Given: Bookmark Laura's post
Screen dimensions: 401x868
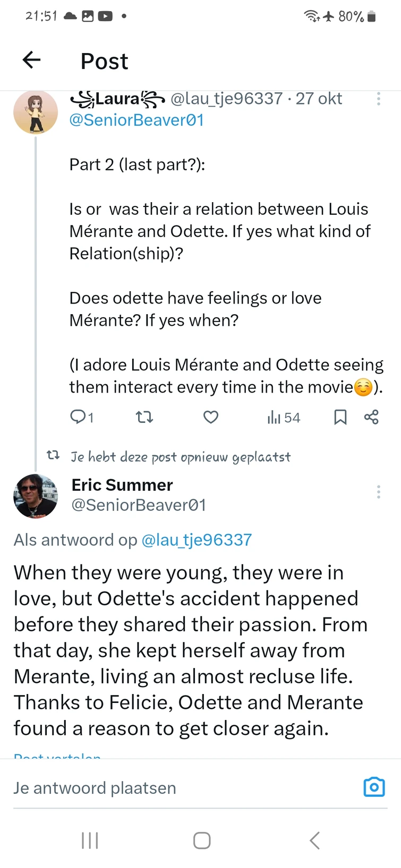Looking at the screenshot, I should tap(340, 418).
